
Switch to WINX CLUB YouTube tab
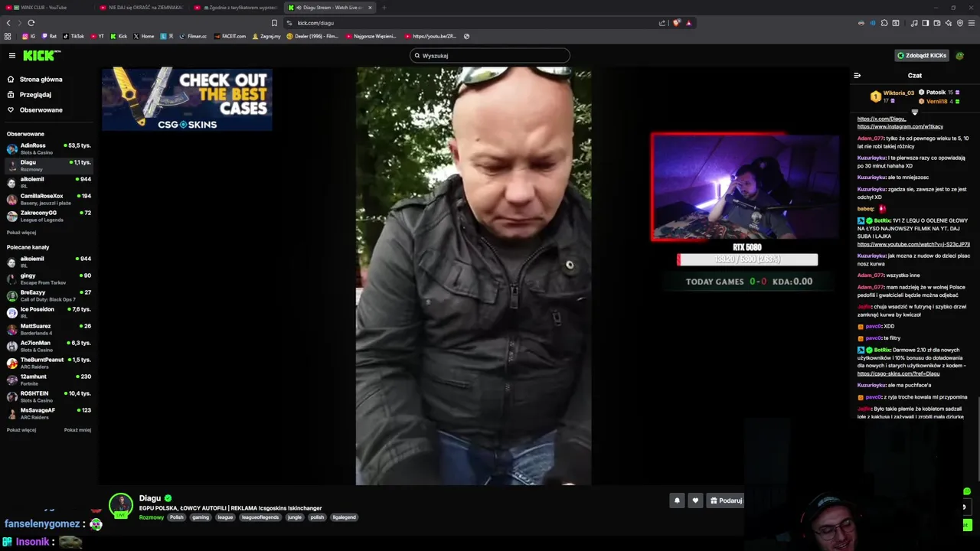tap(46, 7)
